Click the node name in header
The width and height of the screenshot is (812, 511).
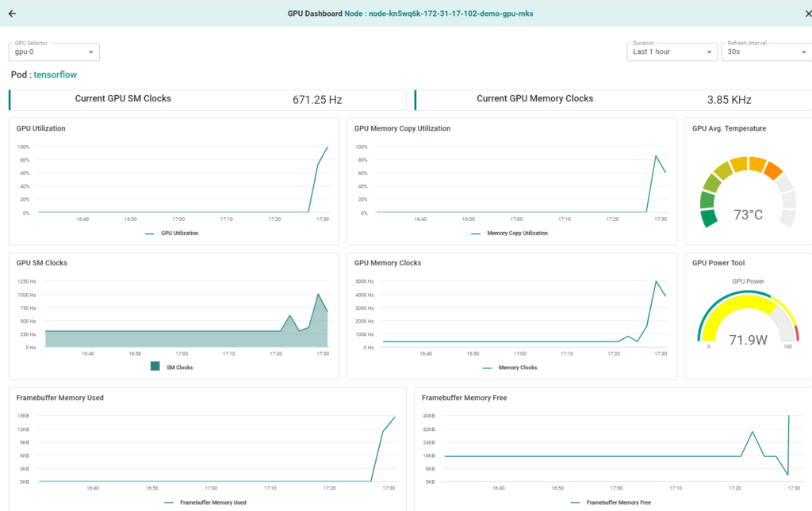coord(451,13)
